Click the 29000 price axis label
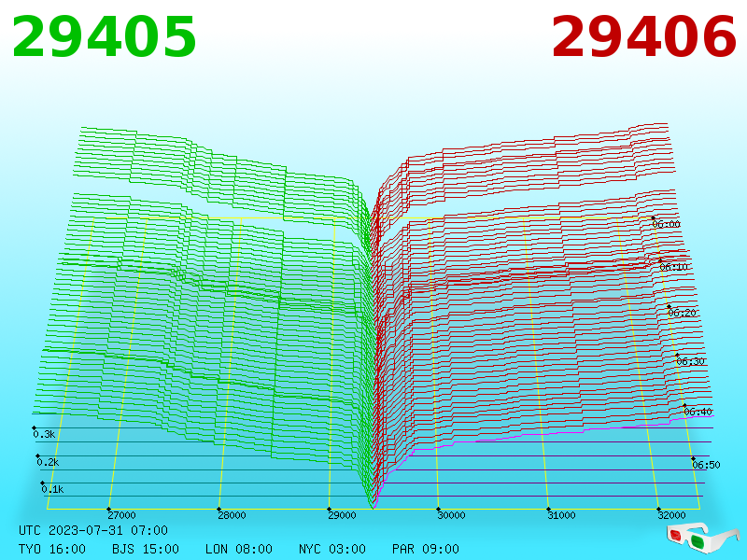 342,515
